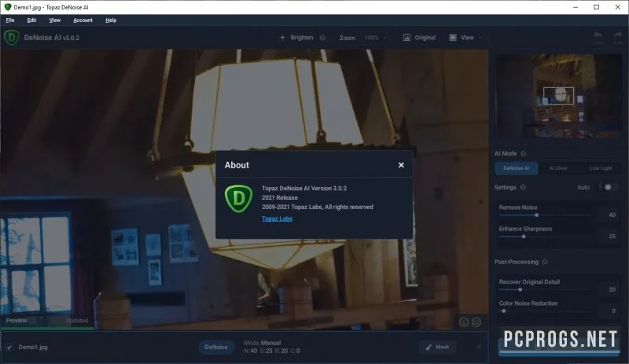Adjust the Color Noise Reduction slider
The width and height of the screenshot is (629, 364).
[544, 311]
